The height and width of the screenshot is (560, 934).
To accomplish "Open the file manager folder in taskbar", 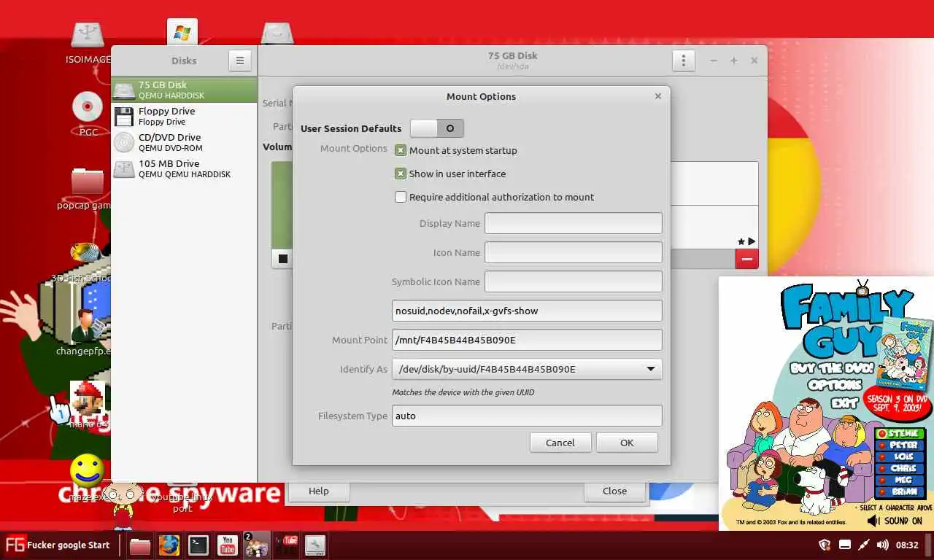I will coord(140,545).
